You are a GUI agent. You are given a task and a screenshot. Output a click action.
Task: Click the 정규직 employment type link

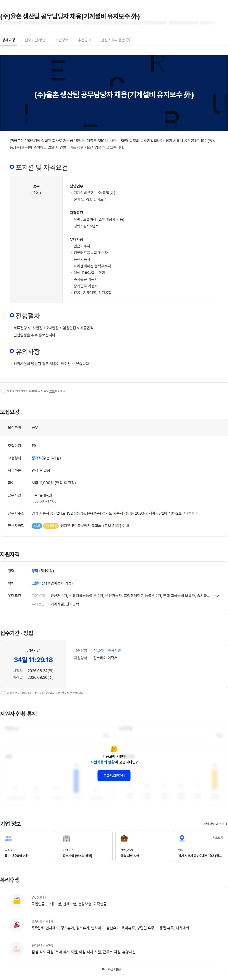(37, 458)
